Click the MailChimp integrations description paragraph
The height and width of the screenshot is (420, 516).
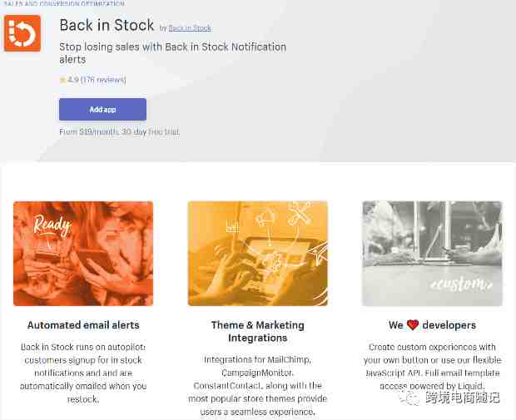point(258,385)
